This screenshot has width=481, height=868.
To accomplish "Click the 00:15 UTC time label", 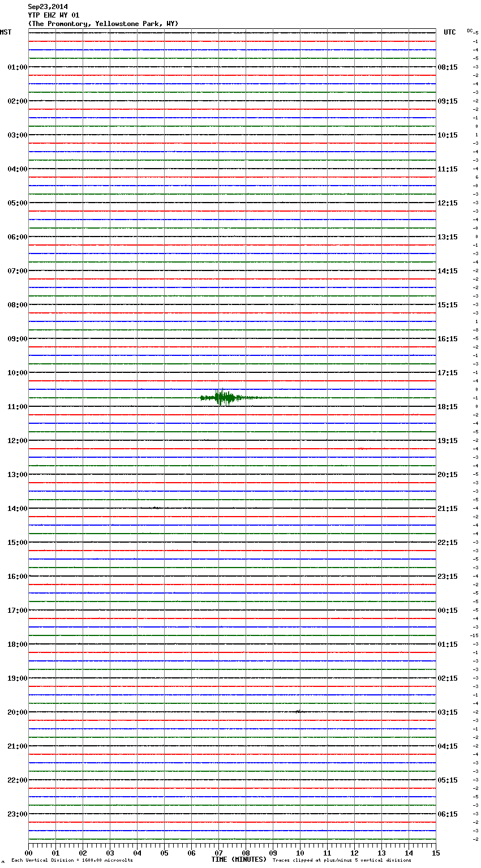I will click(448, 611).
